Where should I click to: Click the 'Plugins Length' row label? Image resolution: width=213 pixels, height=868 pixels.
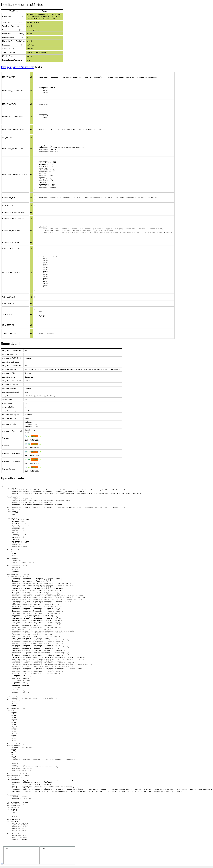(8, 37)
